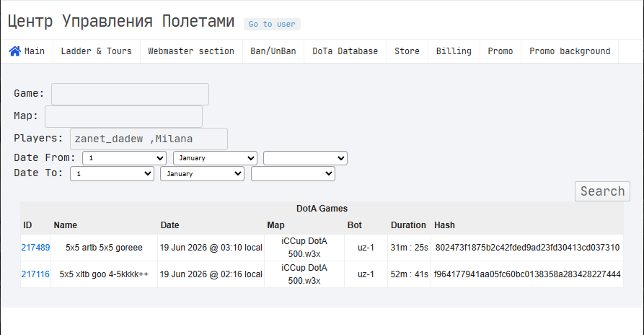Click duration 31m : 25s cell
The width and height of the screenshot is (644, 335).
409,248
